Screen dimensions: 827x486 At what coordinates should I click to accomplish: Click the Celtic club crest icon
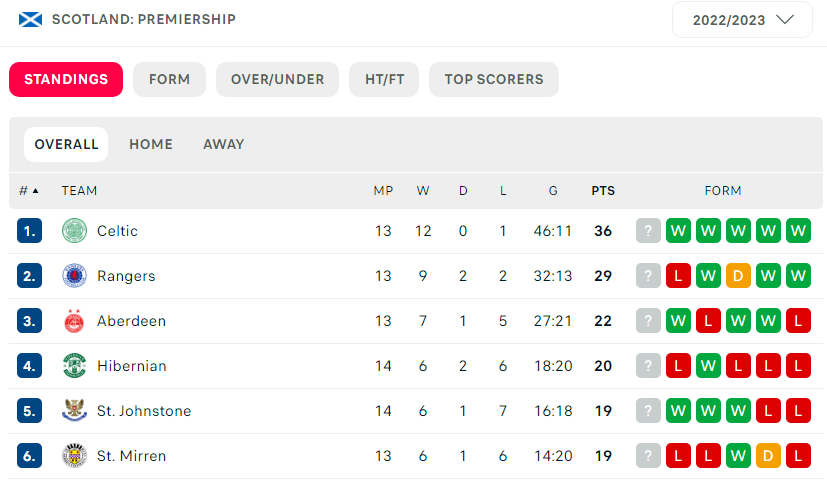[x=74, y=231]
